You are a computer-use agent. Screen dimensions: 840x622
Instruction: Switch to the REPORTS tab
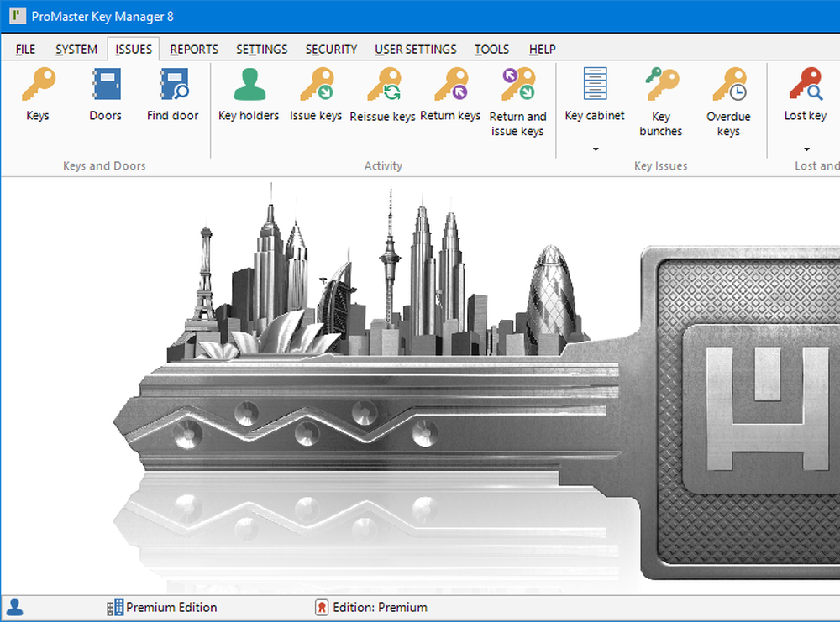click(194, 50)
